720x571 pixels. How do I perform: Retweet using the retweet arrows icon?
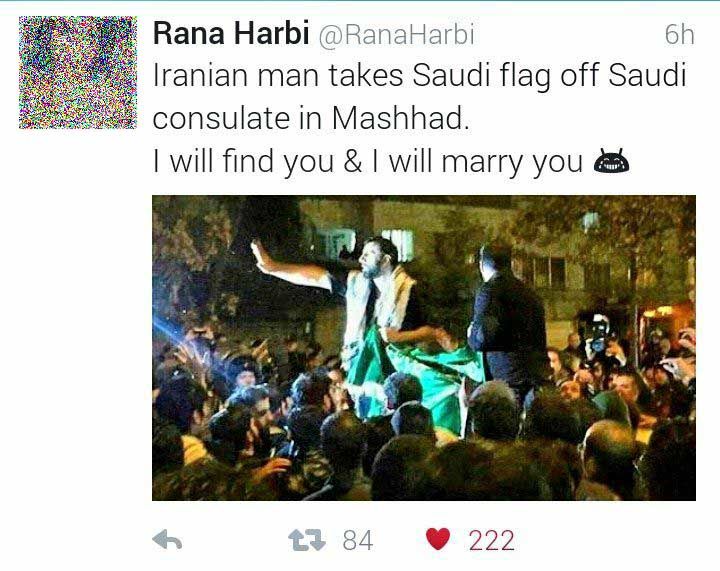[x=307, y=540]
